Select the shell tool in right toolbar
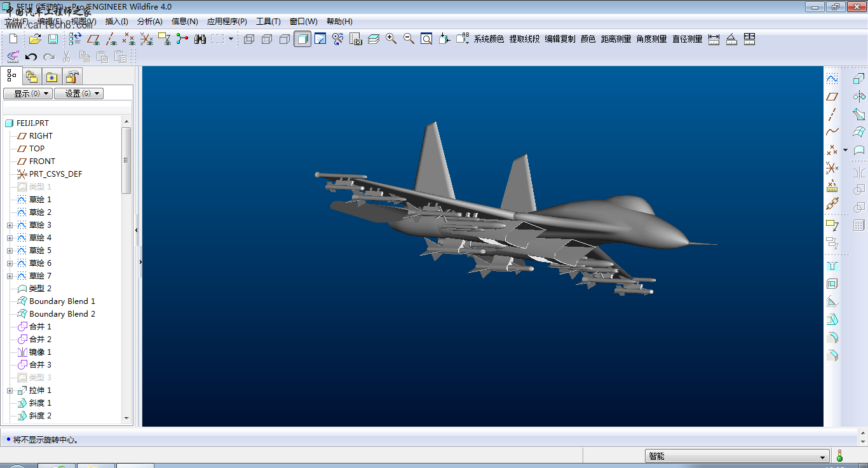This screenshot has height=468, width=868. pos(832,284)
